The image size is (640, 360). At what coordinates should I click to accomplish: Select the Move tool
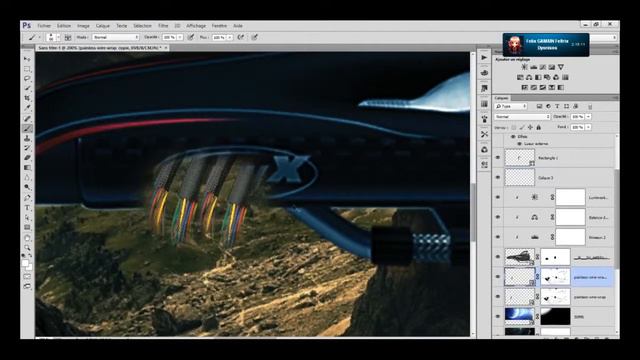point(27,59)
